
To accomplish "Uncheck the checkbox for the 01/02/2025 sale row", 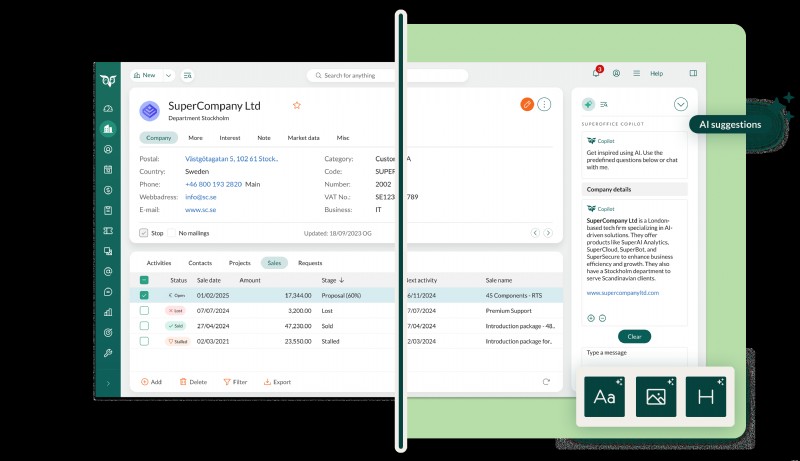I will pos(144,295).
